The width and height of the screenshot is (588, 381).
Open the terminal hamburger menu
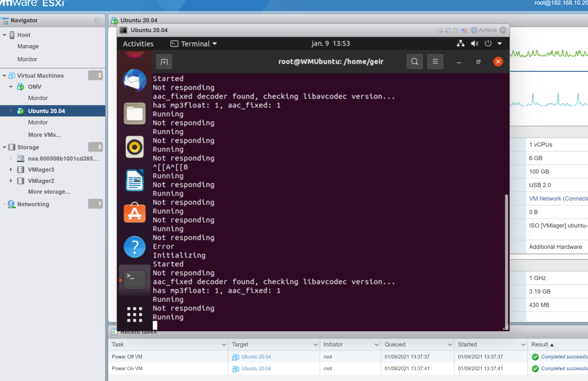tap(435, 62)
